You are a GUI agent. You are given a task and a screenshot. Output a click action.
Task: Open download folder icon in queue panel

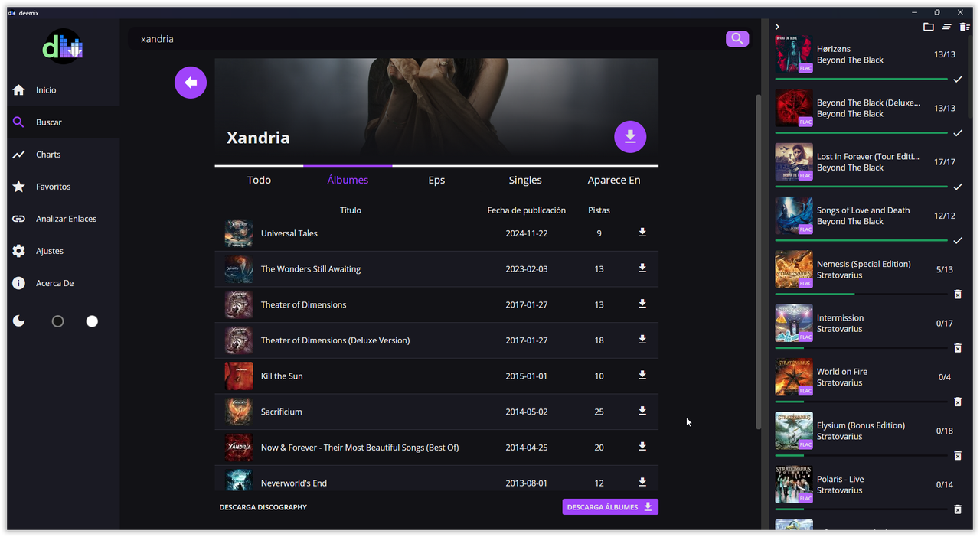coord(928,27)
